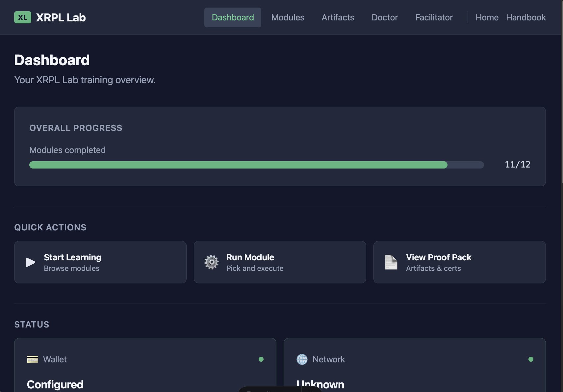Click the XL logo badge
This screenshot has height=392, width=563.
pos(23,17)
